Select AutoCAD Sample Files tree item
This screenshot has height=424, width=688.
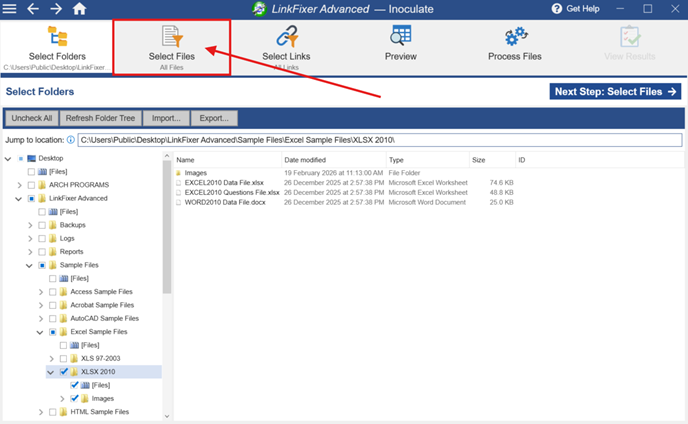104,319
